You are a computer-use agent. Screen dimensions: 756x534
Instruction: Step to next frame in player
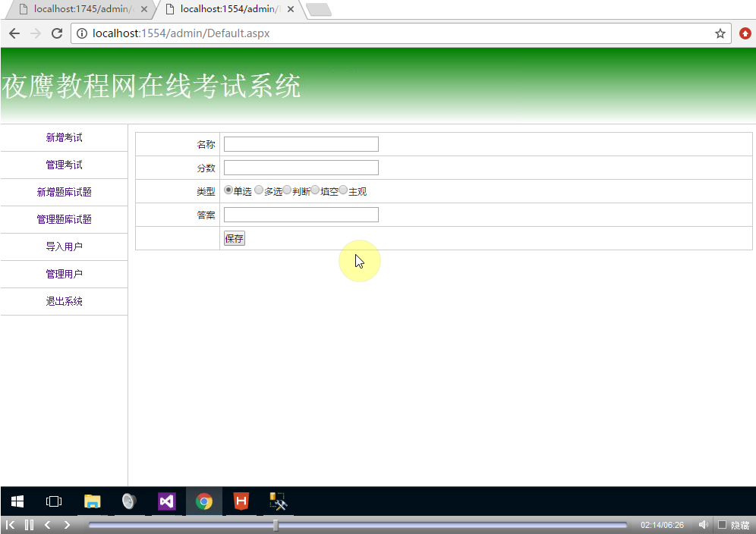click(67, 525)
